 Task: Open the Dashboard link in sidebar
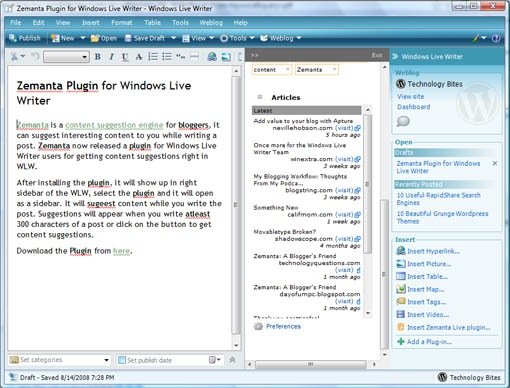click(413, 107)
